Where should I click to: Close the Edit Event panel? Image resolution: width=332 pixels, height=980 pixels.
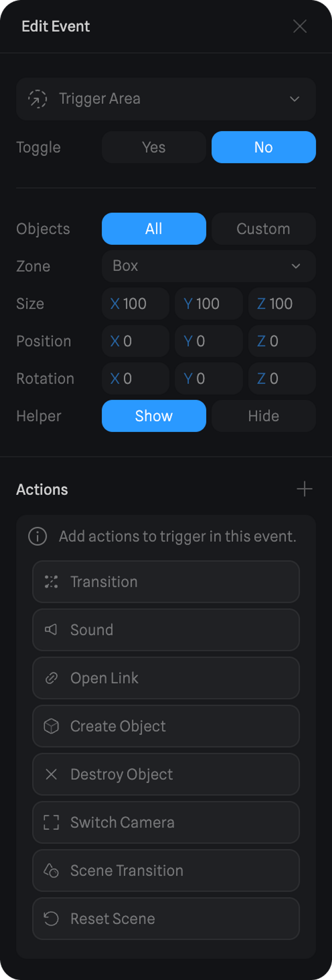[x=300, y=26]
